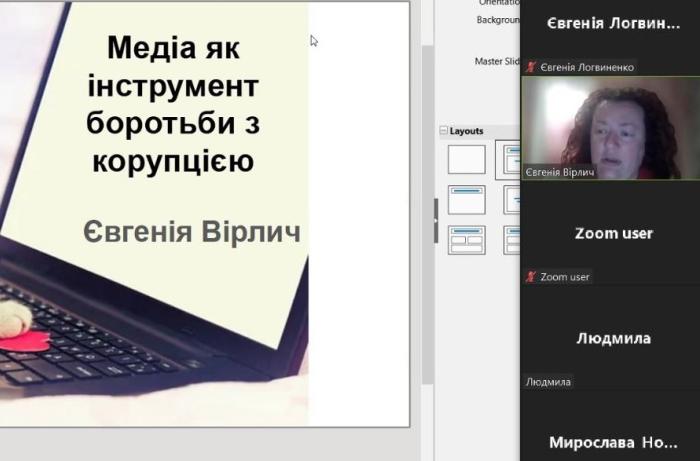Click the small 'Людмила' name label
This screenshot has height=461, width=700.
coord(548,382)
